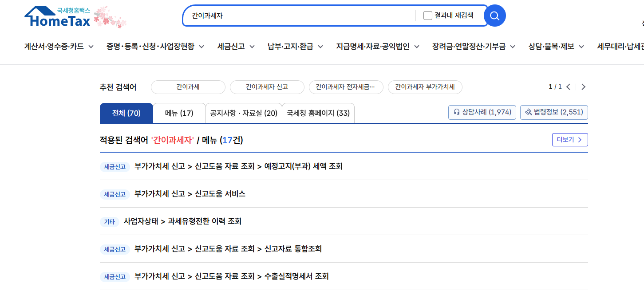Click the 더보기 button for more menus
Image resolution: width=644 pixels, height=299 pixels.
(x=570, y=139)
